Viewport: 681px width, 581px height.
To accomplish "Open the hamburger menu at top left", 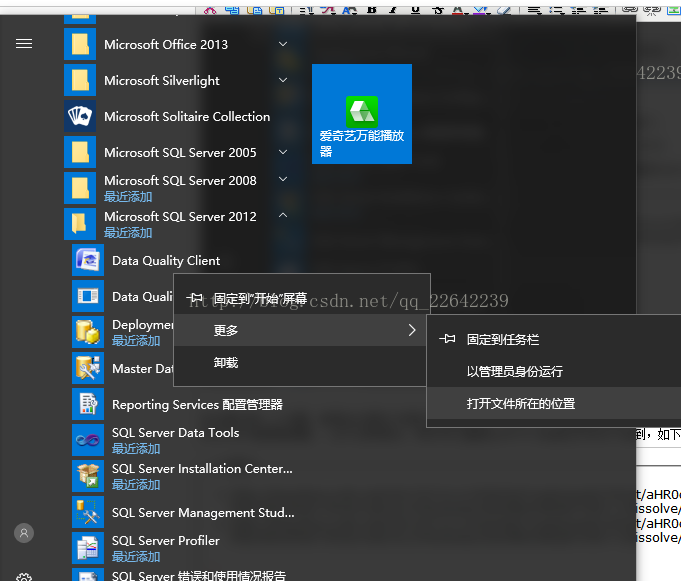I will tap(24, 44).
